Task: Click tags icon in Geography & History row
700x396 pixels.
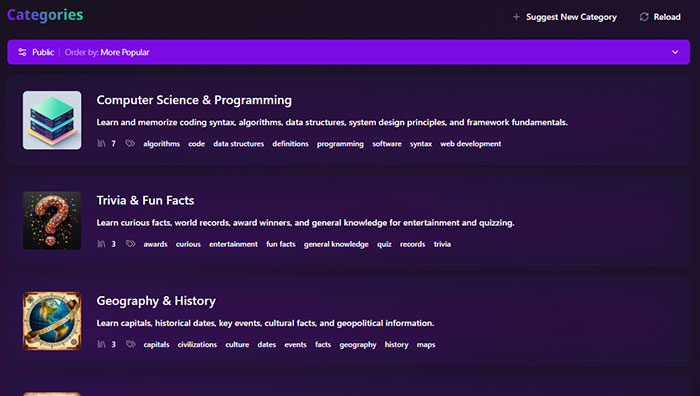Action: tap(130, 345)
